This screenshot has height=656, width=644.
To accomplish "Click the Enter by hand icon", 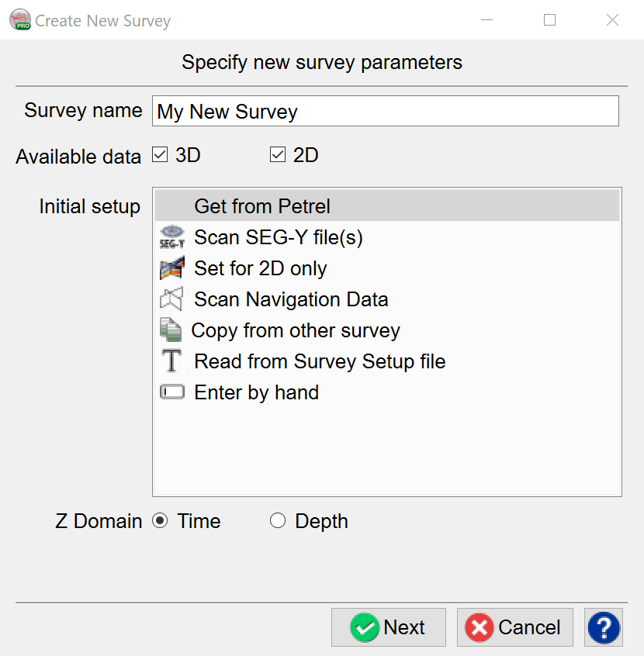I will coord(171,392).
